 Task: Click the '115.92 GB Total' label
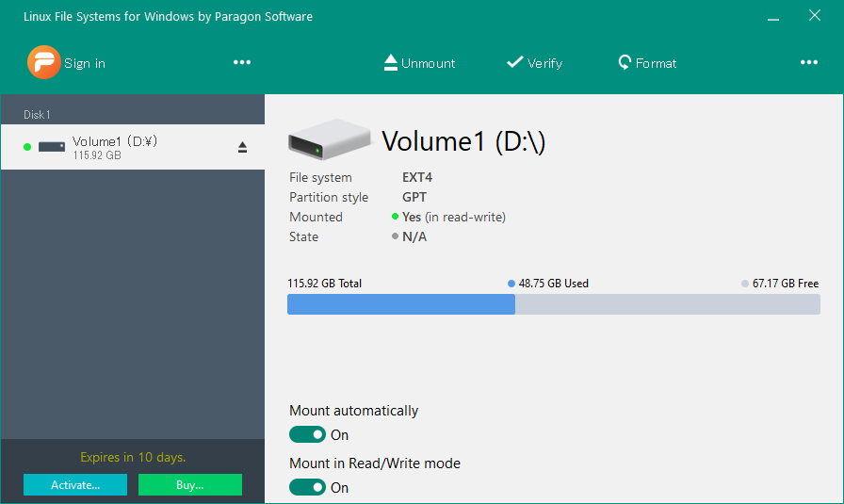point(325,284)
